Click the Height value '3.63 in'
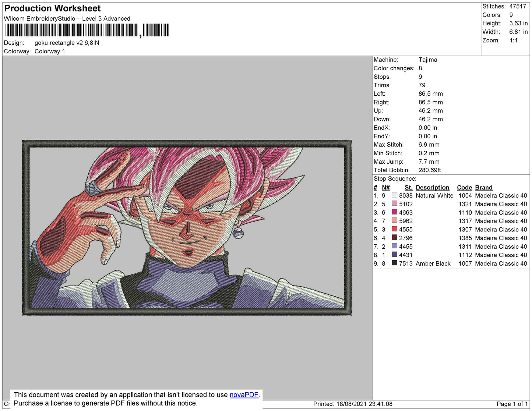Screen dimensions: 532x411 (x=518, y=23)
